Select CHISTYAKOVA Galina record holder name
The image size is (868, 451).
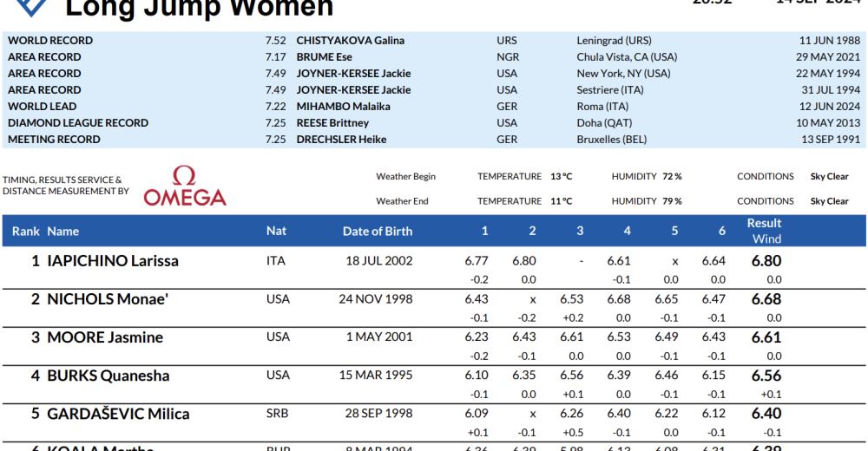coord(351,41)
